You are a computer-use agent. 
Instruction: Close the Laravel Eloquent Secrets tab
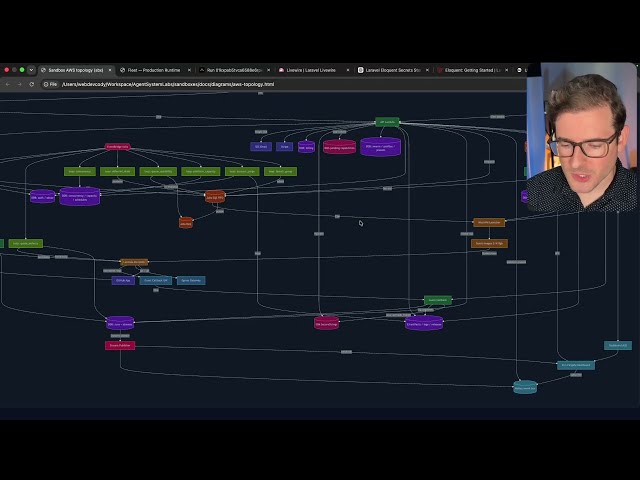pos(427,70)
